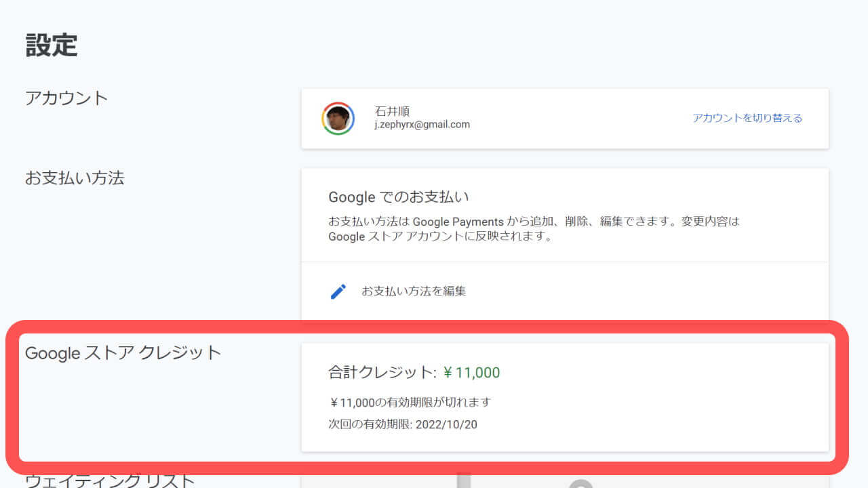Open お支払い方法を編集 via its pencil icon

coord(338,291)
